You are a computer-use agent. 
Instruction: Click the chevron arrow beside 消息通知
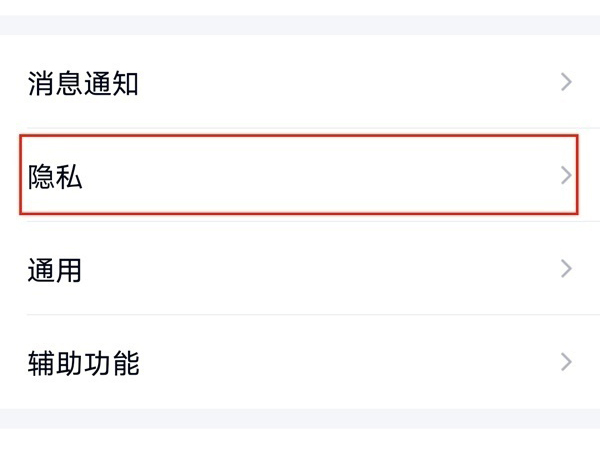[566, 83]
